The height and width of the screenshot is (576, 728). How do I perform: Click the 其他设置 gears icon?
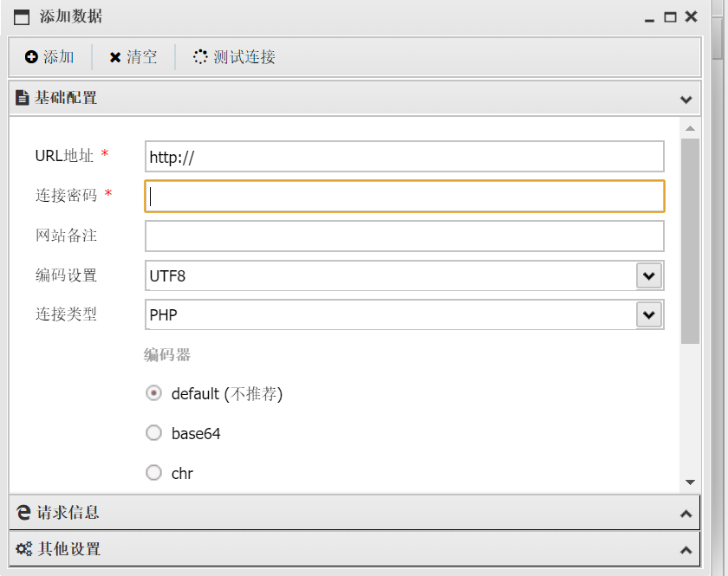24,549
